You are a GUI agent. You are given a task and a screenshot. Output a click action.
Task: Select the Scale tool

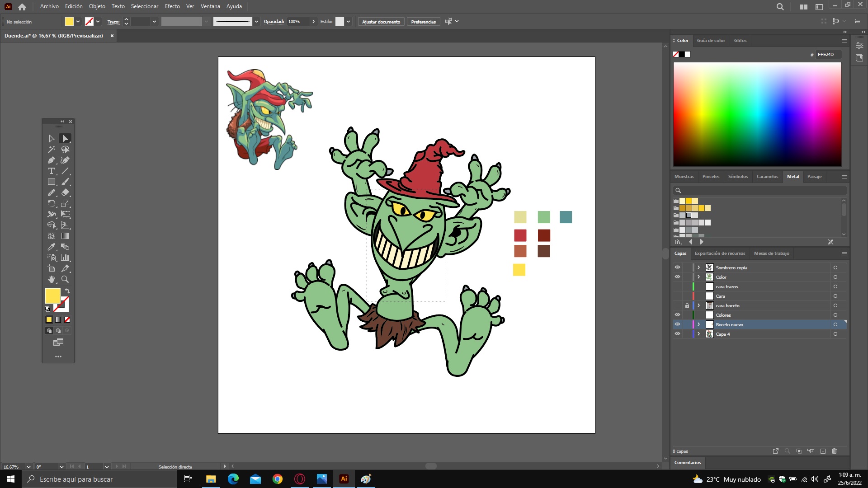65,203
